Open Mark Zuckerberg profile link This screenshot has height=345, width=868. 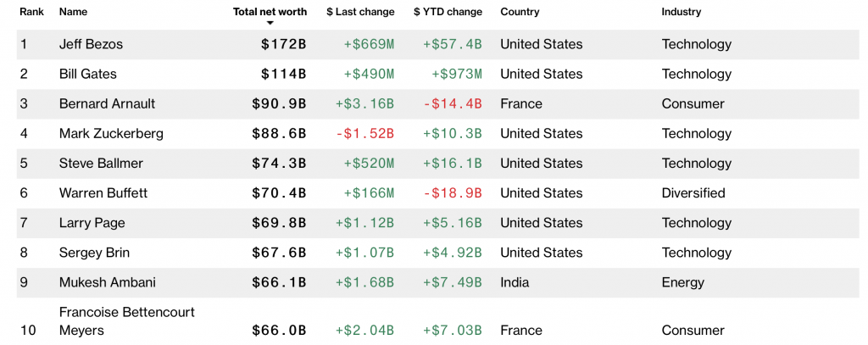(111, 133)
